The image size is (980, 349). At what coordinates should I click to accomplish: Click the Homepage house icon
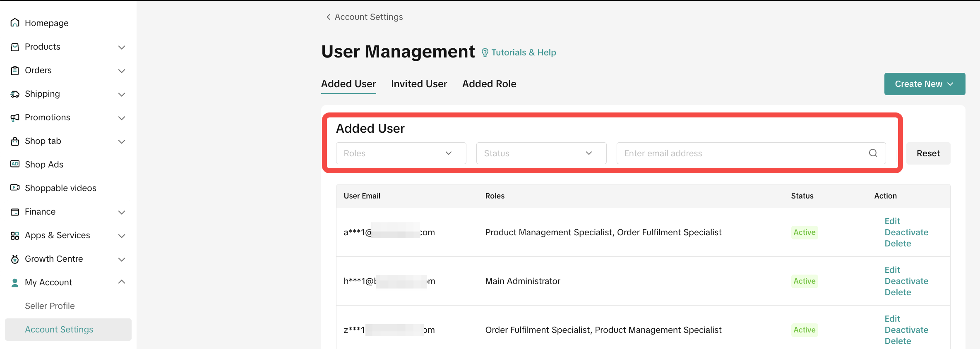click(15, 23)
